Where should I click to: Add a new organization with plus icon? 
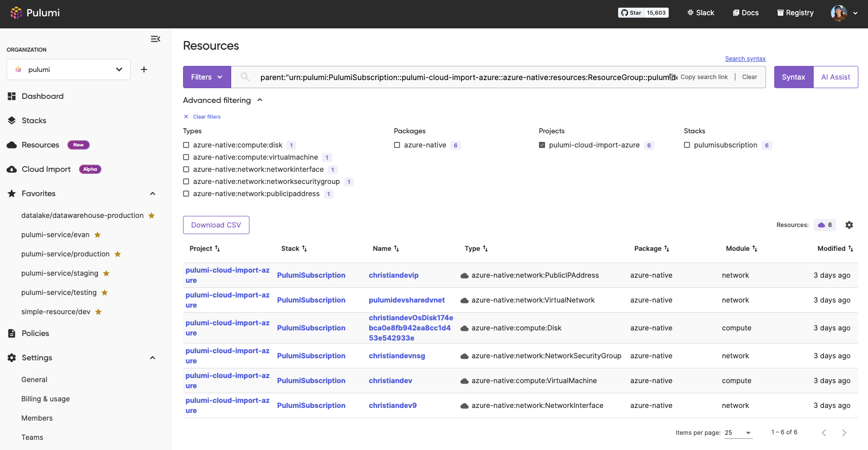pos(144,69)
